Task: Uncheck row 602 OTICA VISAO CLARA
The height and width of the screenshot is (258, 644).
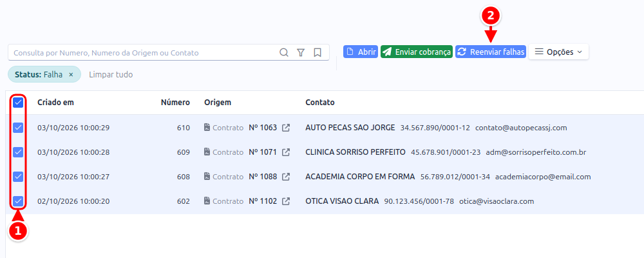Action: pos(18,201)
